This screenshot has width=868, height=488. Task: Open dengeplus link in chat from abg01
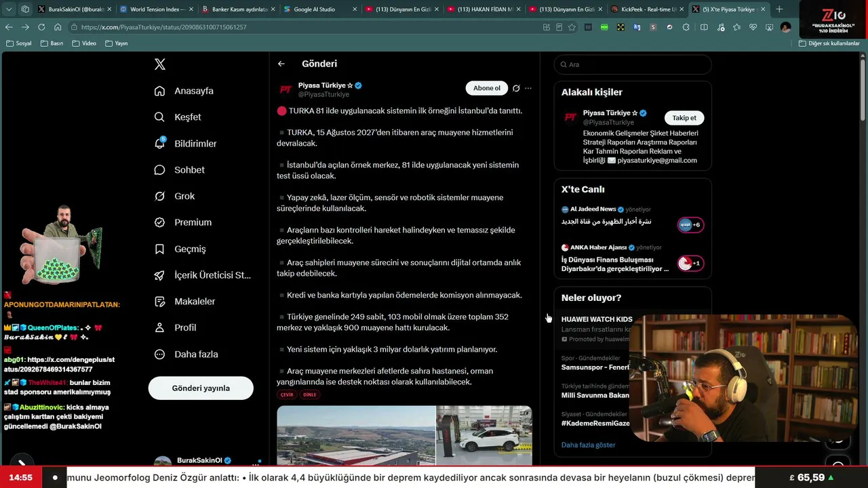tap(60, 365)
